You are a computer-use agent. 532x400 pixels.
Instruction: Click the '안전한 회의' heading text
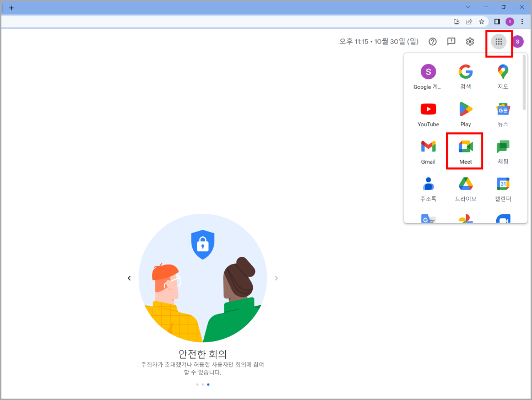203,354
